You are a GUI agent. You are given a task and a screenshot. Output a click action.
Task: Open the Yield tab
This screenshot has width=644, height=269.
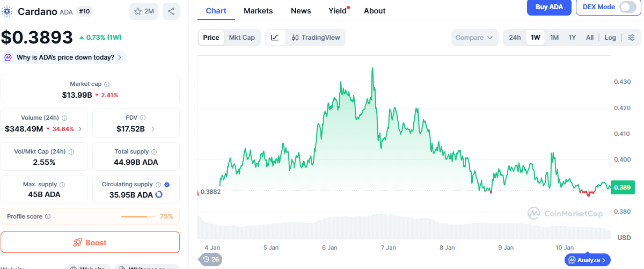[x=337, y=11]
